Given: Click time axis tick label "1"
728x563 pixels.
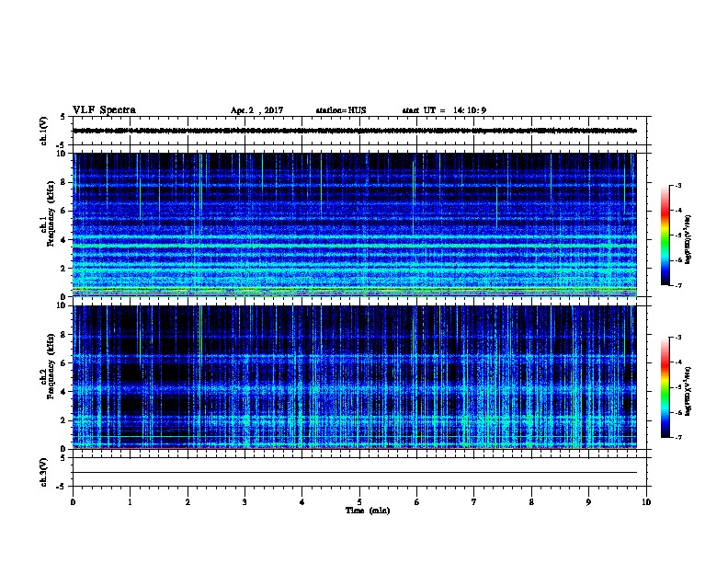Looking at the screenshot, I should pyautogui.click(x=130, y=502).
